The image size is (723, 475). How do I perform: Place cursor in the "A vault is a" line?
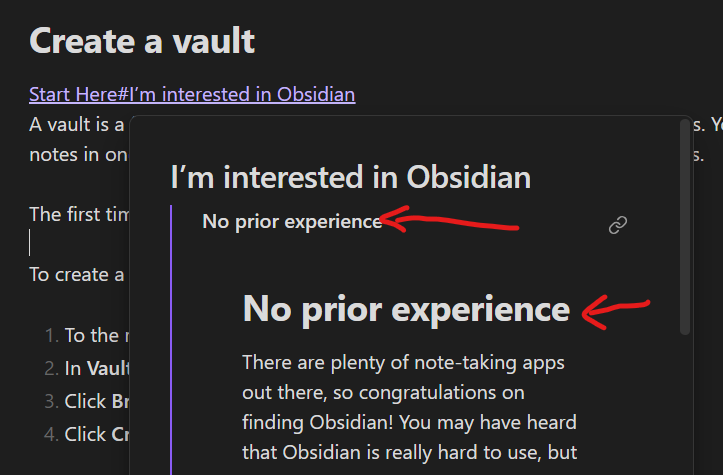[x=77, y=125]
